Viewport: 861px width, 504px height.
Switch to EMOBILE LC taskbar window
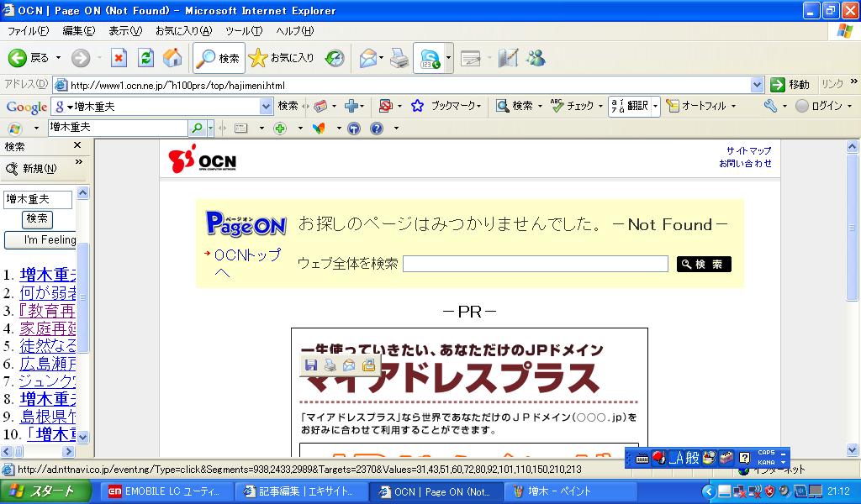167,491
